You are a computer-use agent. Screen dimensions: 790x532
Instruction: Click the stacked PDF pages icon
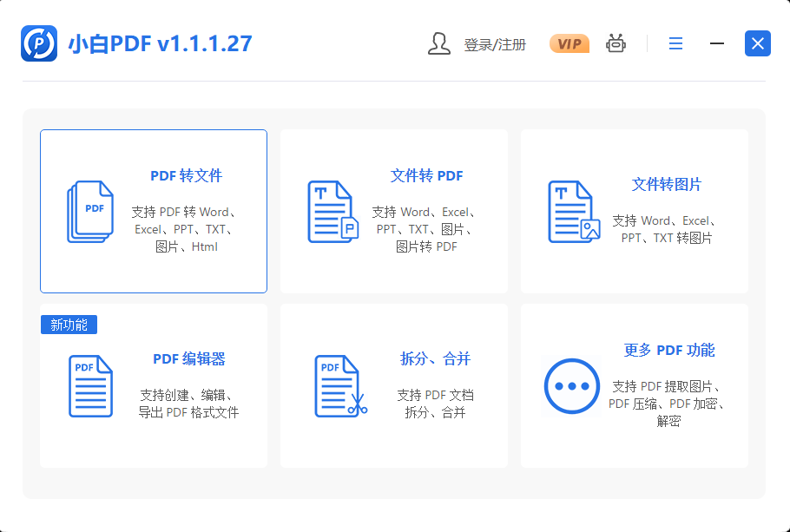(90, 212)
